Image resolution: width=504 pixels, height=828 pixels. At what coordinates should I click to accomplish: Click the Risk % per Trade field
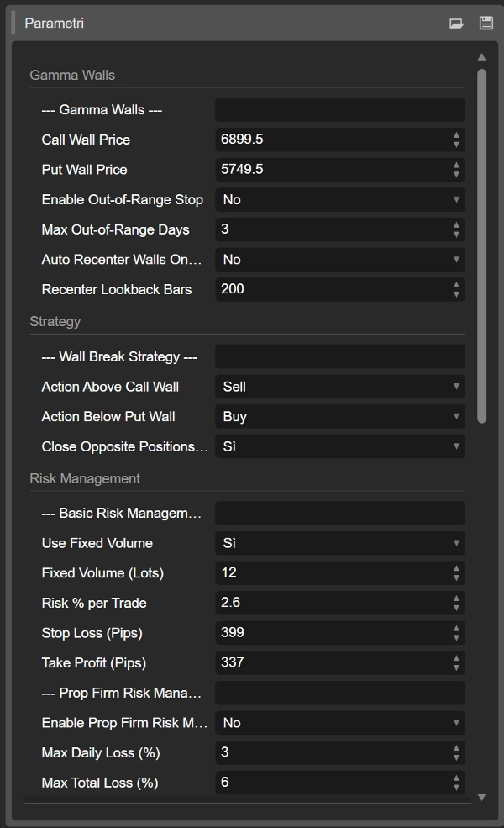(332, 603)
